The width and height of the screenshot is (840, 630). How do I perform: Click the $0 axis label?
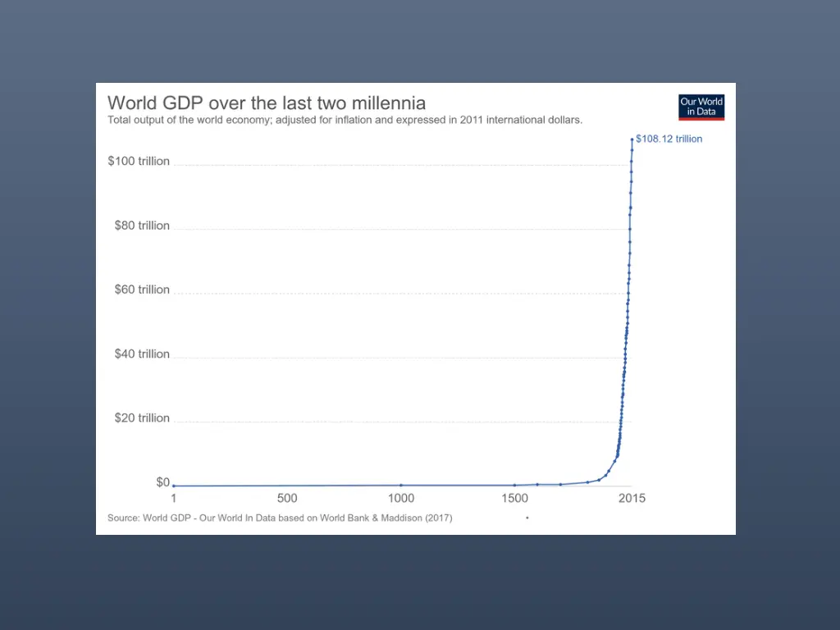point(163,482)
